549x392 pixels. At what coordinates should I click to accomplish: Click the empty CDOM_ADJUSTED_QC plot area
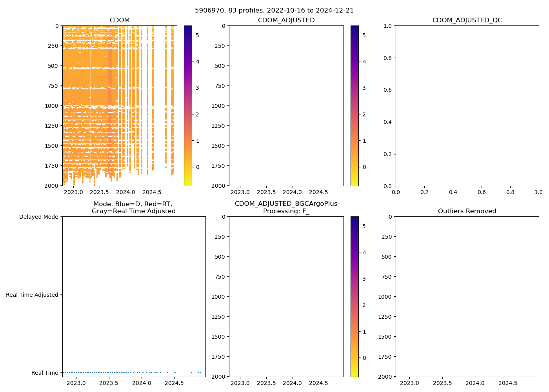pos(467,106)
